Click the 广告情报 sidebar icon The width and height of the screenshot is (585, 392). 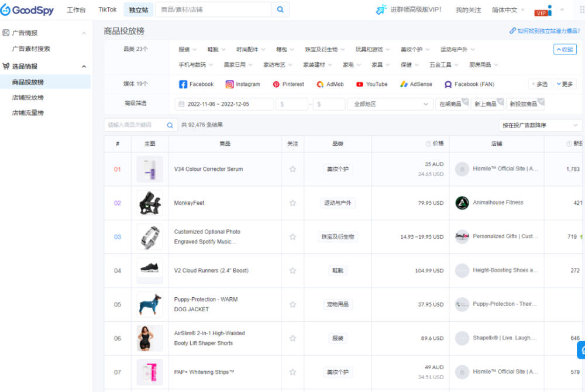tap(6, 33)
